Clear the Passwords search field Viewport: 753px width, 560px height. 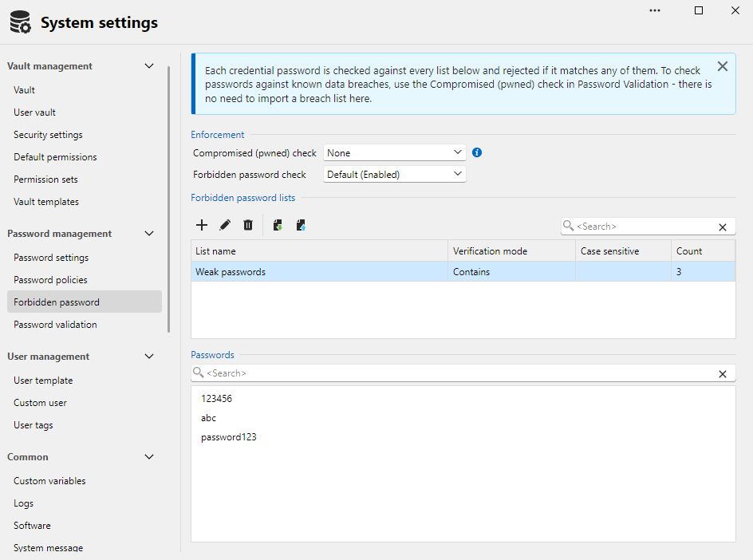coord(722,374)
